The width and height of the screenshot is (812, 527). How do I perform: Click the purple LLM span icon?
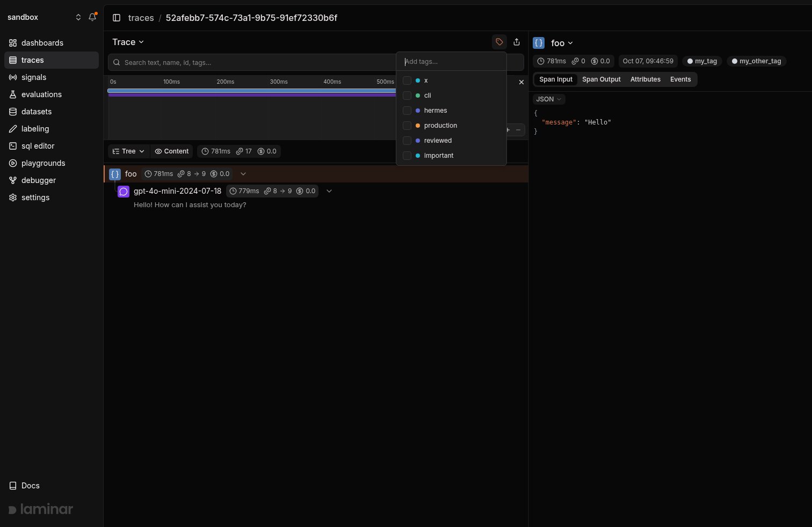(x=124, y=191)
